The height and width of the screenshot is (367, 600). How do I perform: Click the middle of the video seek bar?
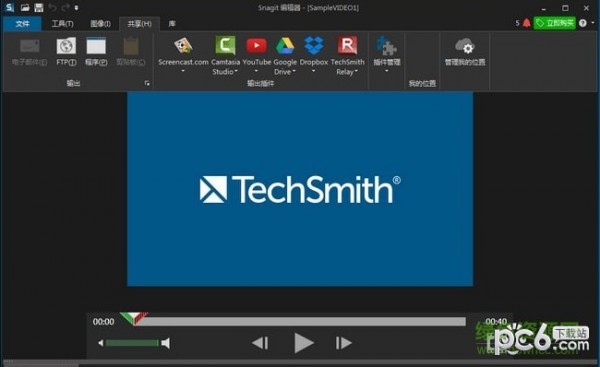300,321
